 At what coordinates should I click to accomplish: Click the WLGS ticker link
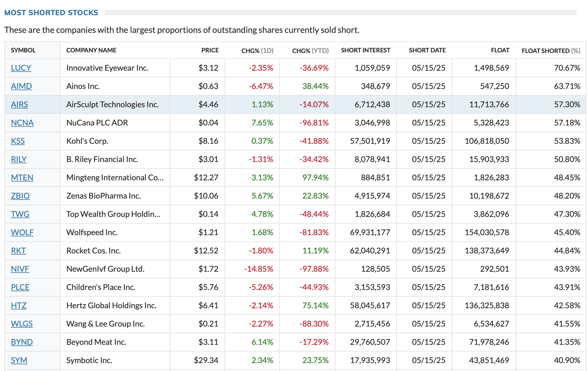point(22,324)
